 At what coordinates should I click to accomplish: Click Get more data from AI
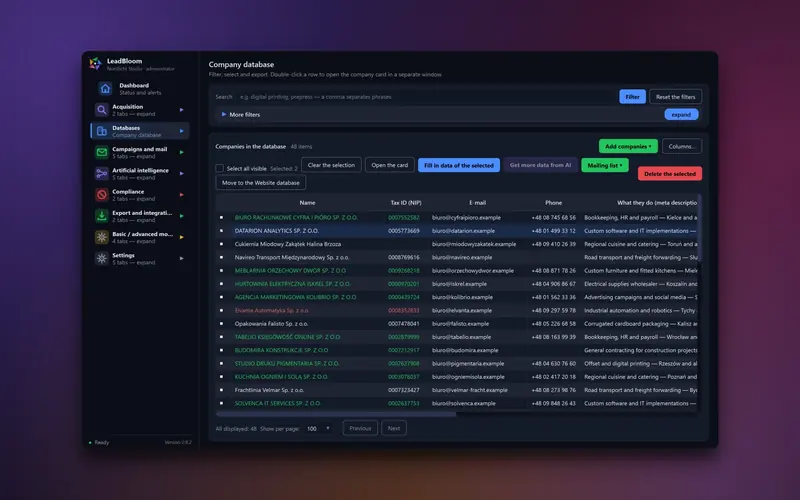click(540, 165)
